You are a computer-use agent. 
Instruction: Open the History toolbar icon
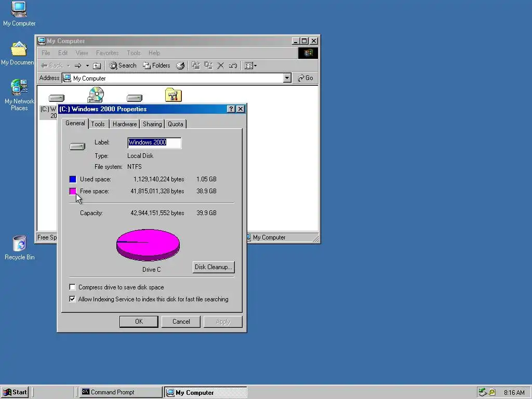(180, 65)
